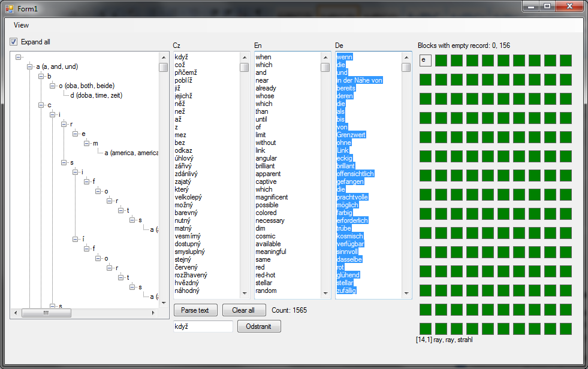Select 'erforderlich' in the De list
This screenshot has height=369, width=588.
click(352, 220)
